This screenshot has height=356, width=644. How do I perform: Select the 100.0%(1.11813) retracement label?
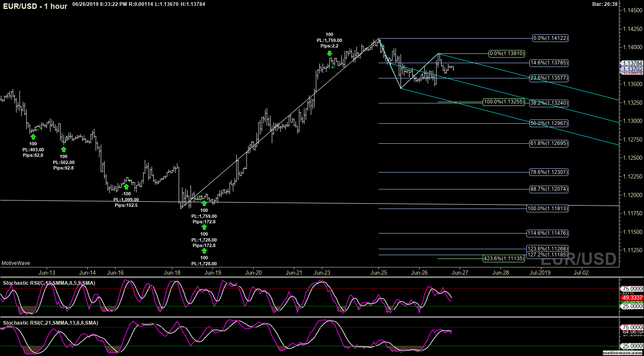[x=547, y=209]
